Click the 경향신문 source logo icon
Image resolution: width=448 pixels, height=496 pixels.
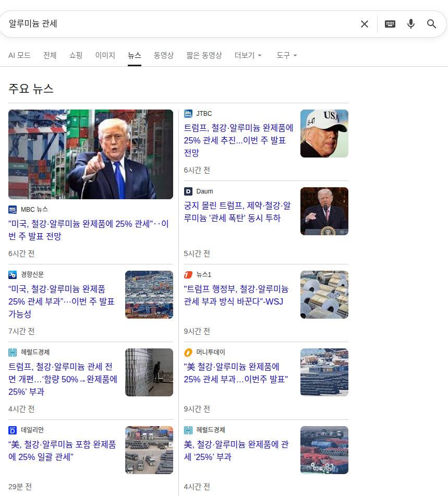[13, 274]
